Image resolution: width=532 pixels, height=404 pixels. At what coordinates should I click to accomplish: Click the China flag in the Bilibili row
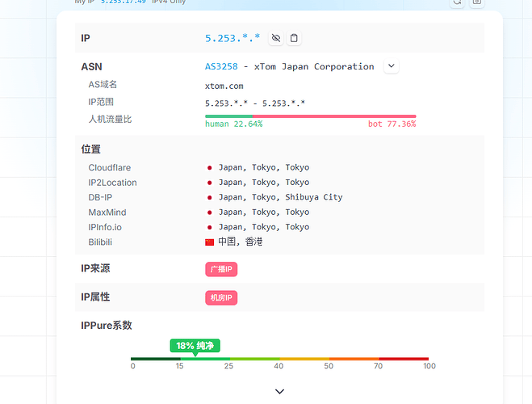[x=210, y=242]
